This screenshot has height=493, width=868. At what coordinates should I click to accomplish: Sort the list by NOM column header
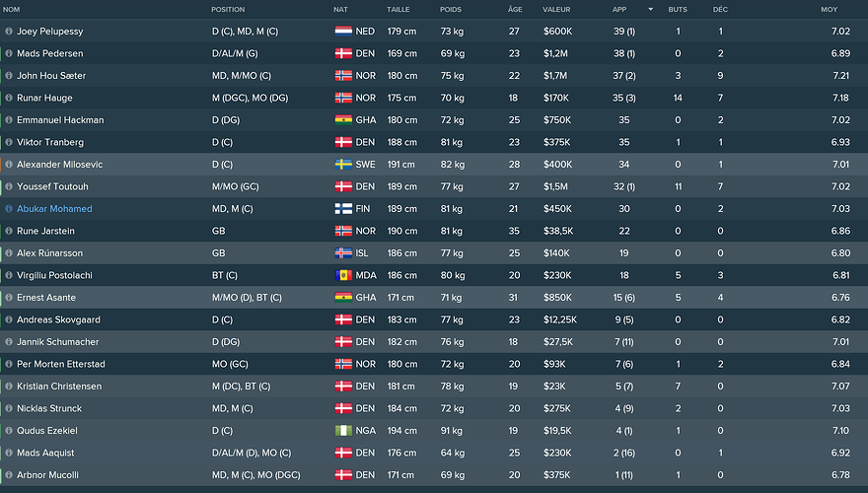tap(12, 10)
